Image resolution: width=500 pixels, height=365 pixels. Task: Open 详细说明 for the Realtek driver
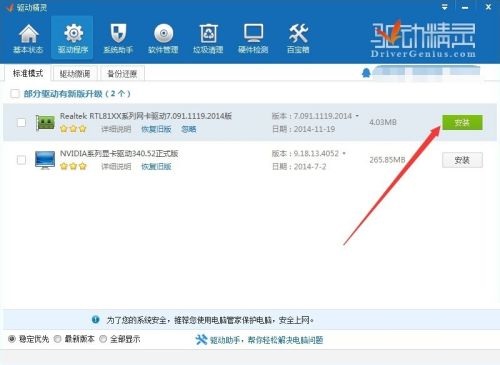tap(116, 129)
